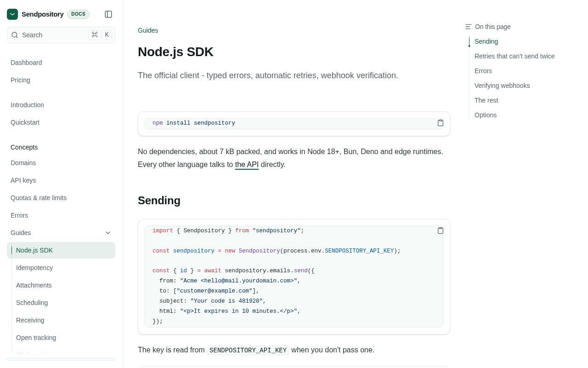Click the DOCS badge
This screenshot has height=368, width=588.
tap(78, 14)
